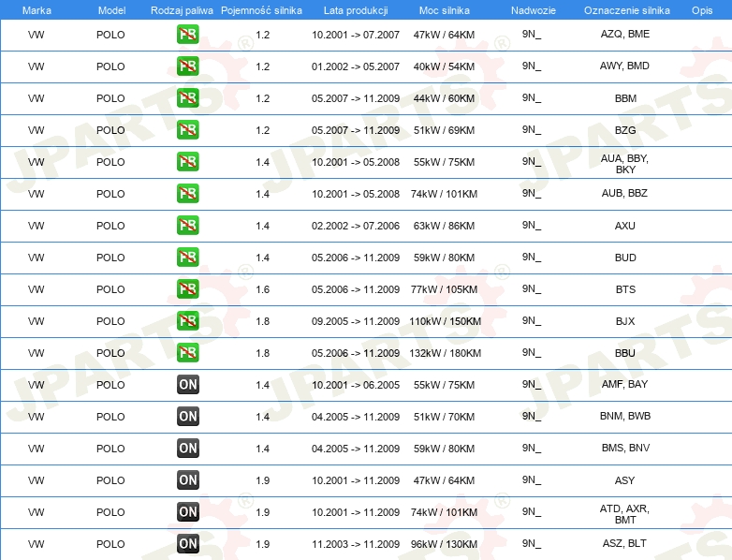Click the Moc silnika column header
The image size is (732, 560).
point(444,10)
